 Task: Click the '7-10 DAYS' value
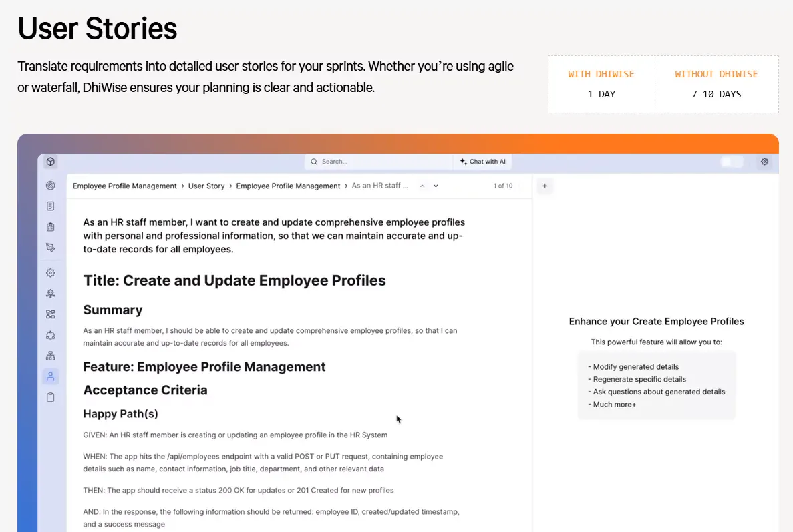tap(716, 95)
